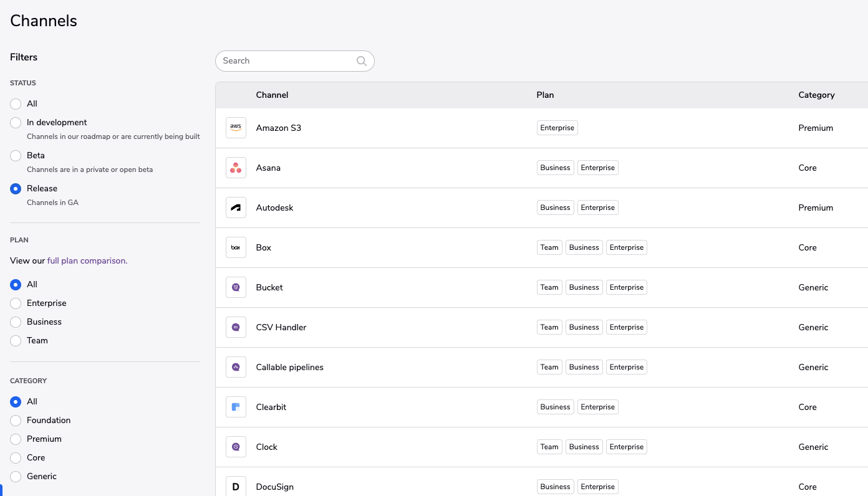Filter by Team plan
This screenshot has width=868, height=496.
[16, 341]
